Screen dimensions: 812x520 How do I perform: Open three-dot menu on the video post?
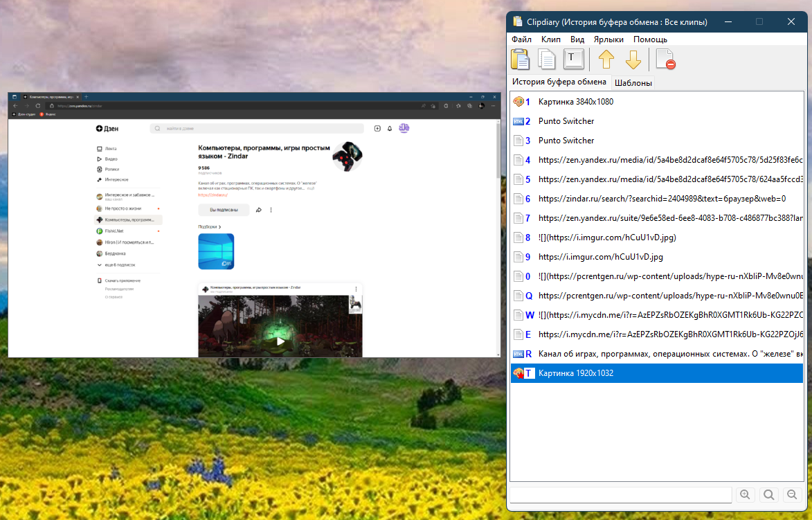[x=357, y=289]
